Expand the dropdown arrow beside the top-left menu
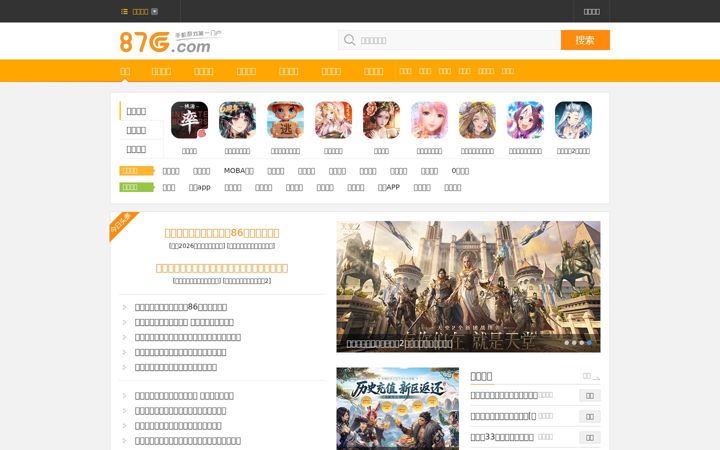 pyautogui.click(x=155, y=11)
